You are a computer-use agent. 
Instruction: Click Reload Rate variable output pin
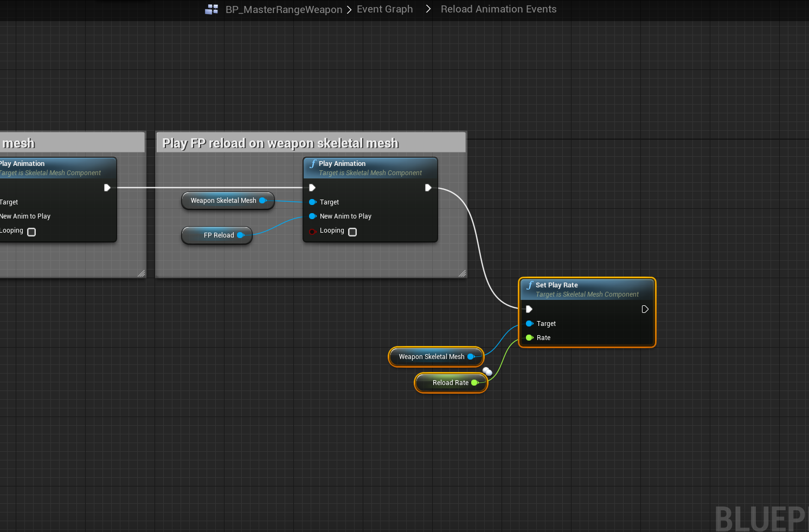point(474,383)
